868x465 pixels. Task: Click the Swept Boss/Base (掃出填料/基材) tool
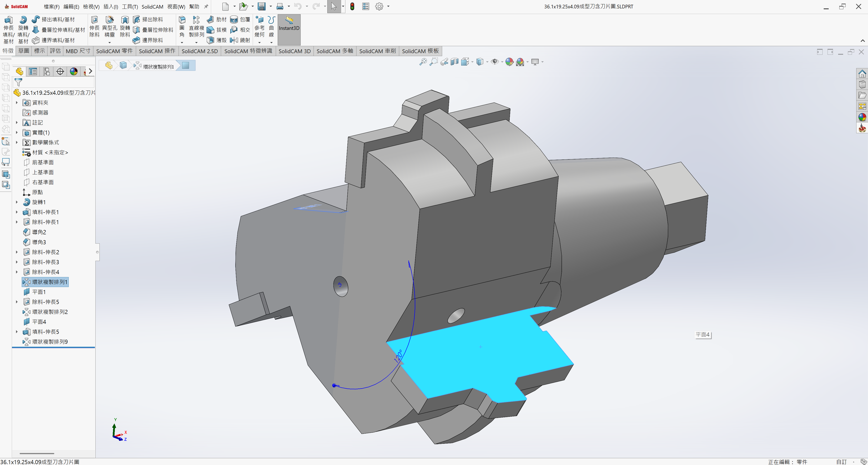[x=53, y=19]
